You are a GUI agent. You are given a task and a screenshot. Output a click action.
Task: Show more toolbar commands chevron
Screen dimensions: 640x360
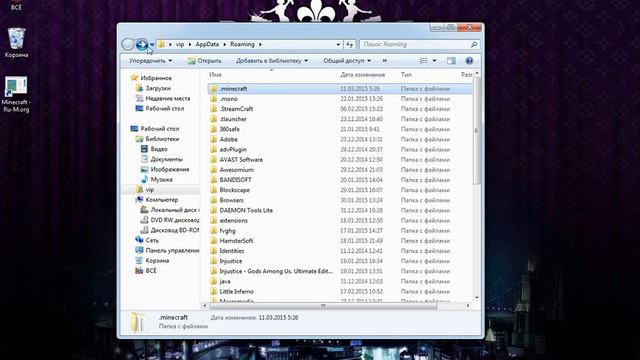[384, 61]
